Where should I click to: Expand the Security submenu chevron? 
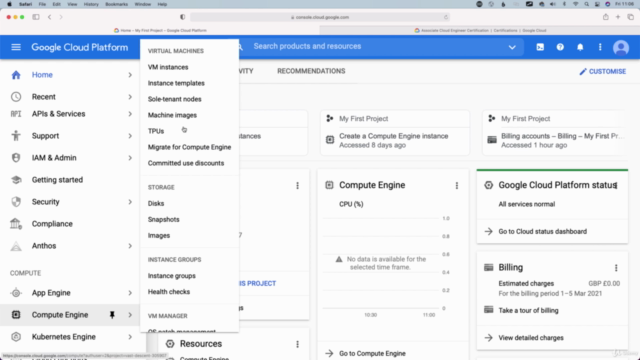point(130,202)
